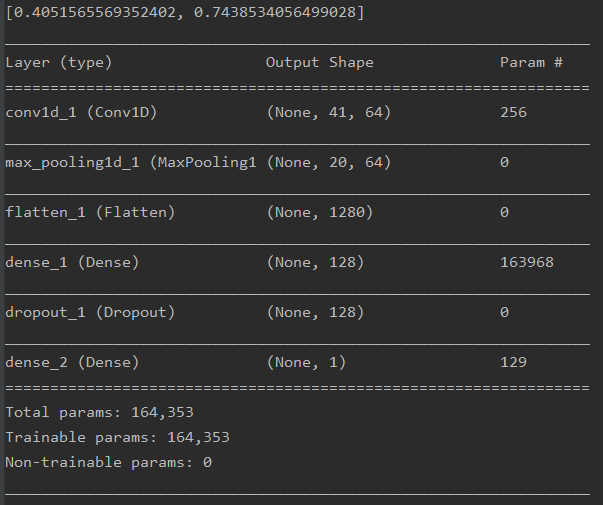Select the 'Layer (type)' column header
The width and height of the screenshot is (603, 505).
click(58, 63)
